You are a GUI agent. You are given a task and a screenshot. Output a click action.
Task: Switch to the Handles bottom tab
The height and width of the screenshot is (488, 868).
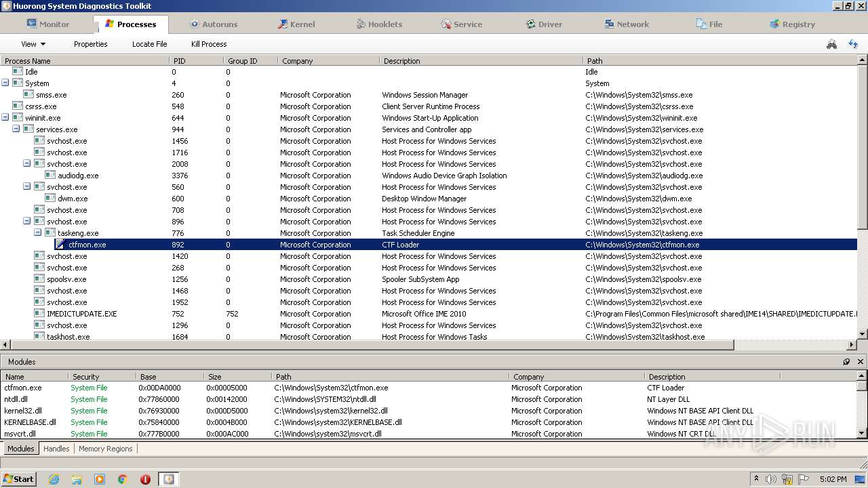tap(56, 449)
